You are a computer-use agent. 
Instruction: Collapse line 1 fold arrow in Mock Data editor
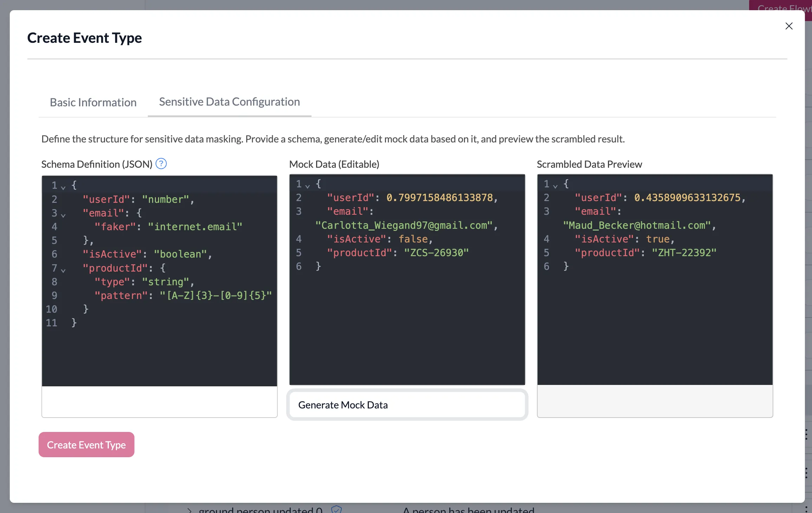[308, 186]
